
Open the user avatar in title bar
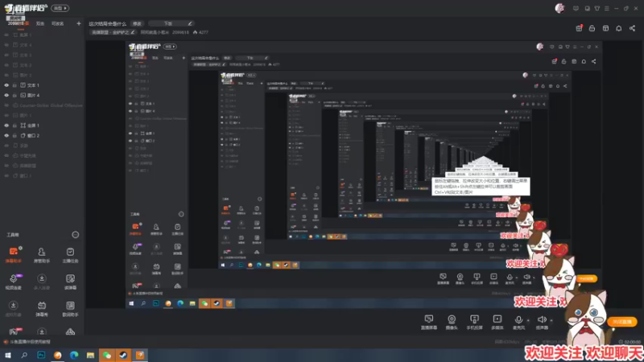point(559,8)
